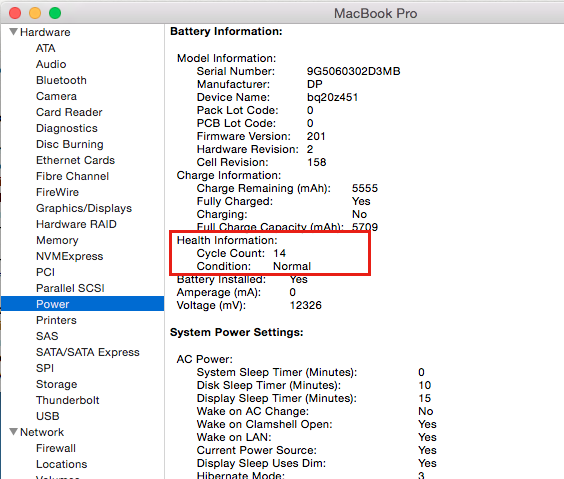Open the Card Reader section

coord(69,112)
